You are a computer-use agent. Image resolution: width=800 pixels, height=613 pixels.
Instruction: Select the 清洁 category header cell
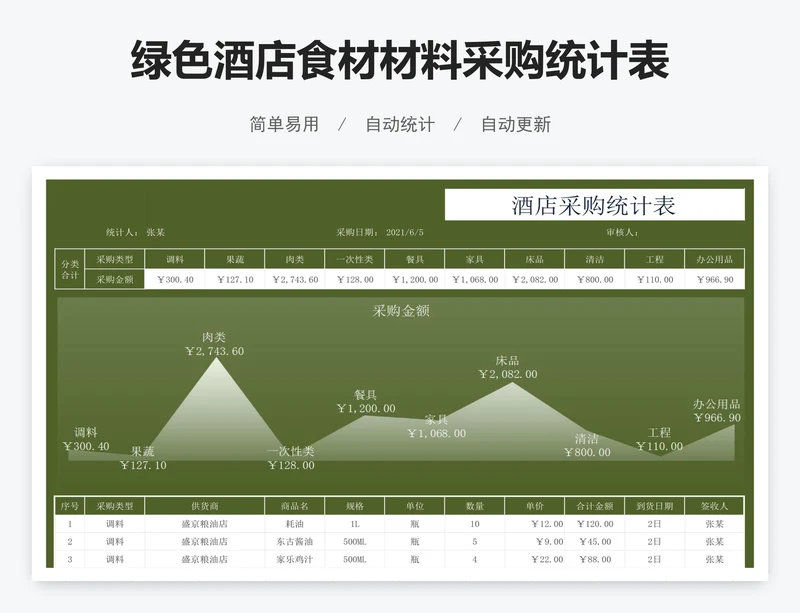595,259
